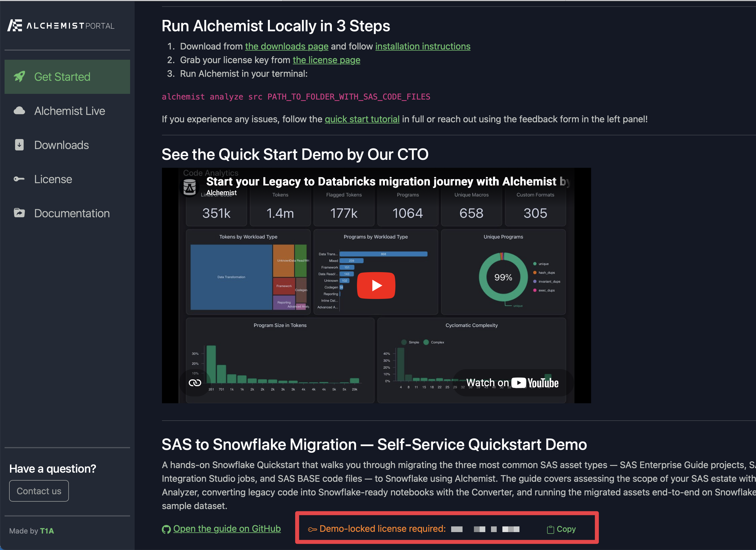Copy the demo-locked license key

click(x=562, y=529)
